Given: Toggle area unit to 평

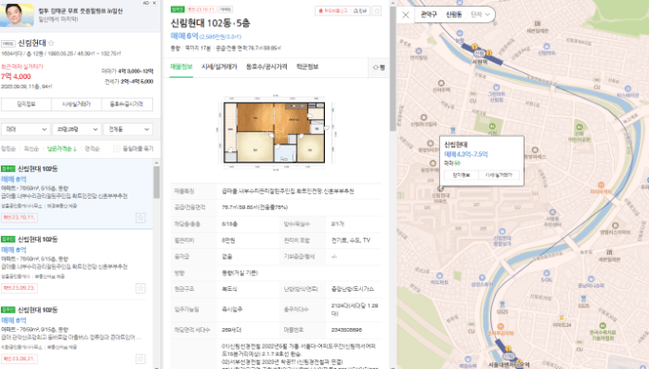Looking at the screenshot, I should (x=379, y=67).
